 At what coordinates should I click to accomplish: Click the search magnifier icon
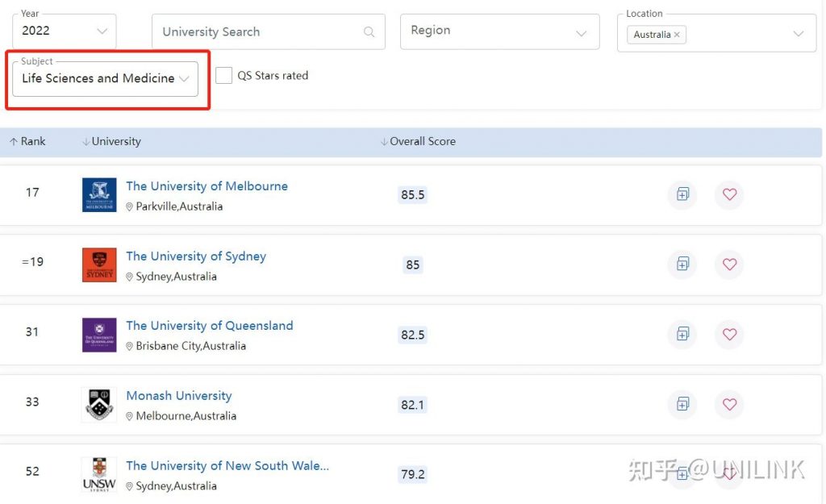369,32
